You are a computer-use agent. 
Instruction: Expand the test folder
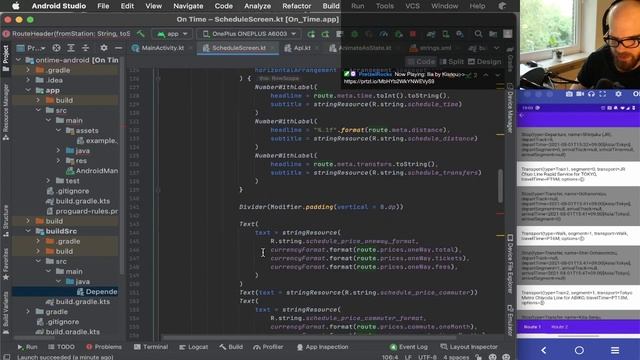pyautogui.click(x=48, y=181)
